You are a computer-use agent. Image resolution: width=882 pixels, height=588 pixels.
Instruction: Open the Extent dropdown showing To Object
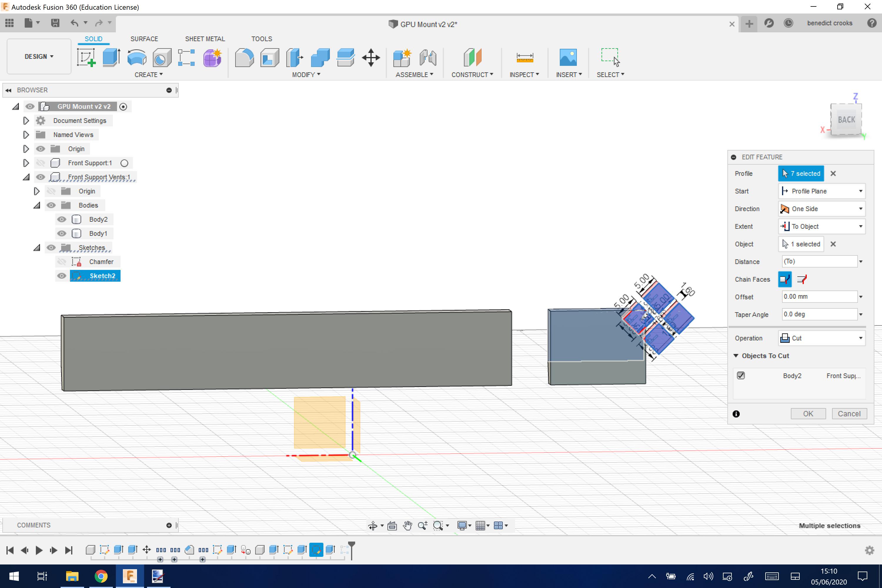pyautogui.click(x=822, y=226)
